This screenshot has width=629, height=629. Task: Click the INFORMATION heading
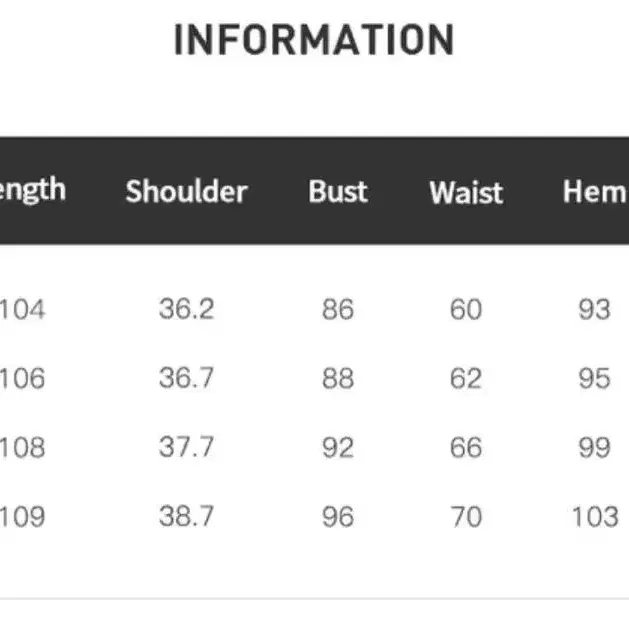click(x=314, y=40)
